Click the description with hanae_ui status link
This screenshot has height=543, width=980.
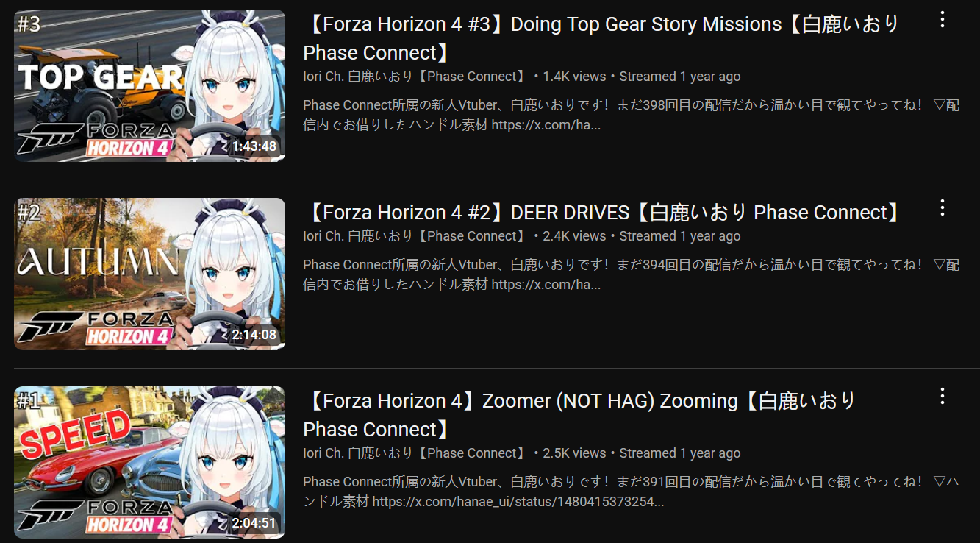click(x=631, y=491)
